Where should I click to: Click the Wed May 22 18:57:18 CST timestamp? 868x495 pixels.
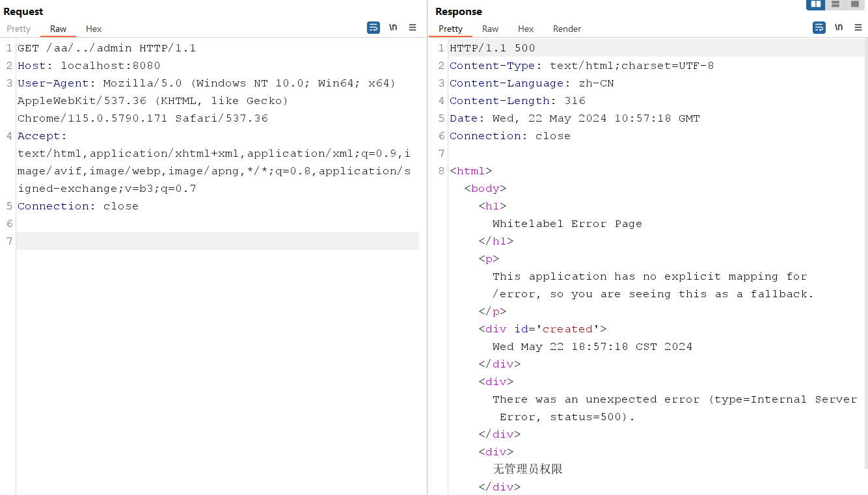click(x=592, y=347)
